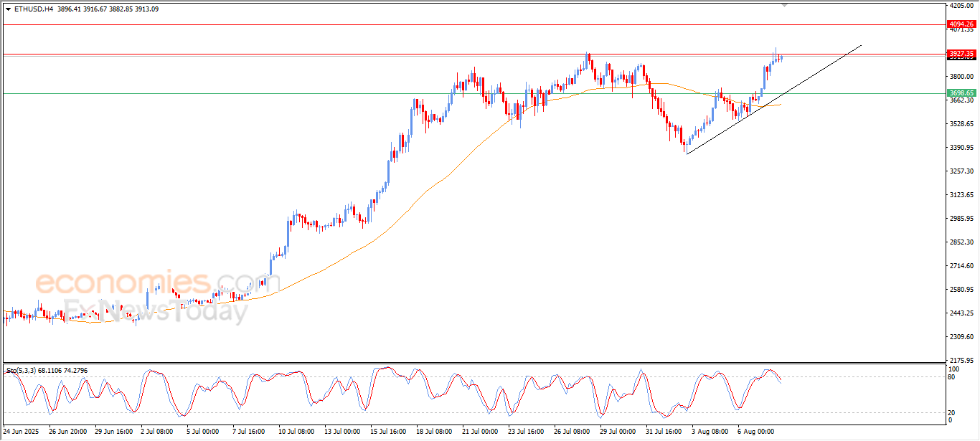The height and width of the screenshot is (441, 980).
Task: Click the 4205.00 price scale value
Action: (961, 6)
